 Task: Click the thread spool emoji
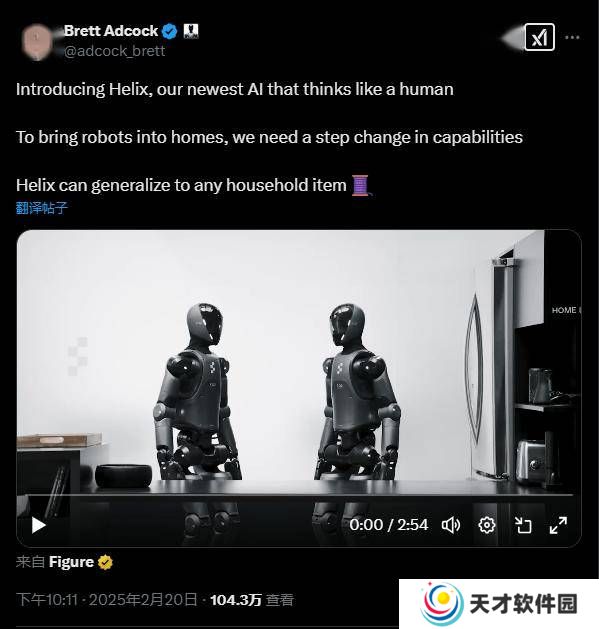[360, 185]
